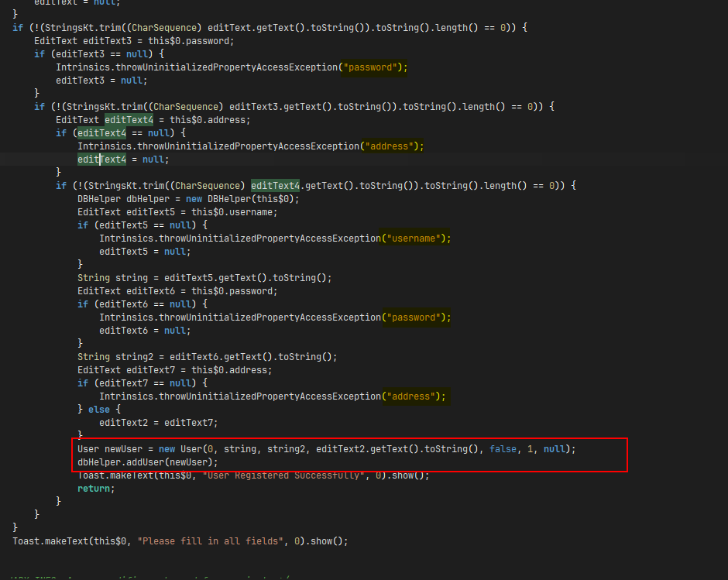Viewport: 728px width, 580px height.
Task: Place cursor on 'EditText editText3 = this$0.password;' line
Action: tap(134, 41)
